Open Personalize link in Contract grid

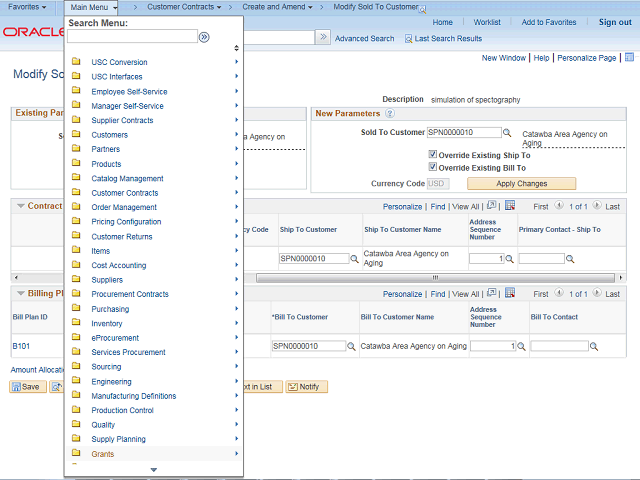point(402,207)
